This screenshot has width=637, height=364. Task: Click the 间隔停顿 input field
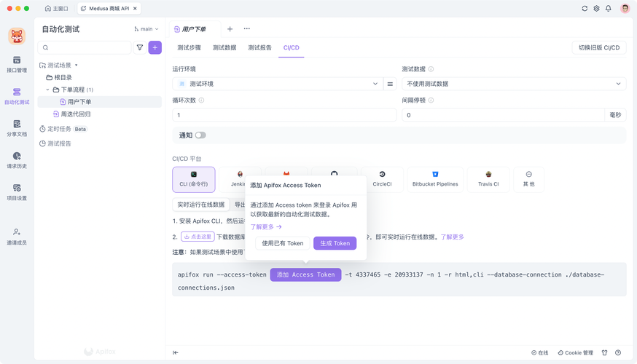point(503,115)
